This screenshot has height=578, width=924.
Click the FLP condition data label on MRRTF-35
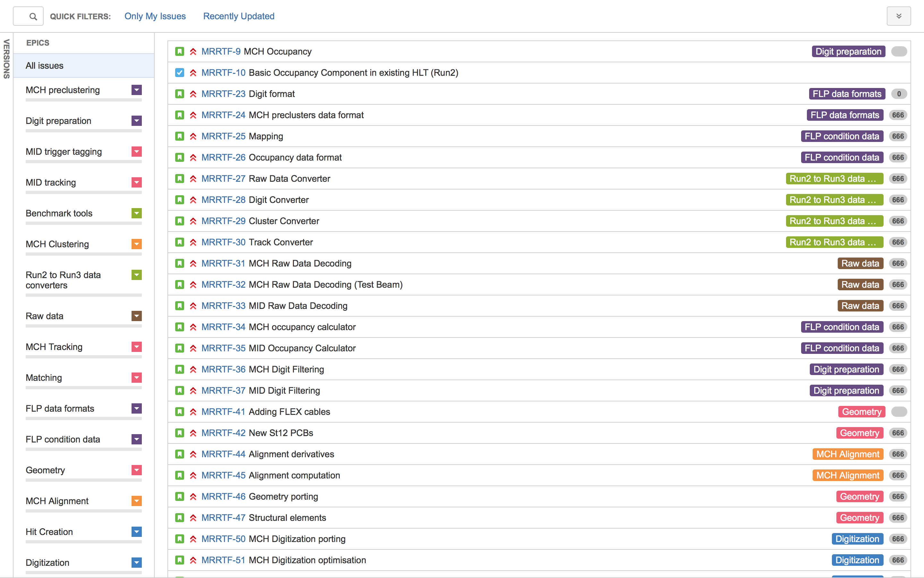pos(842,348)
